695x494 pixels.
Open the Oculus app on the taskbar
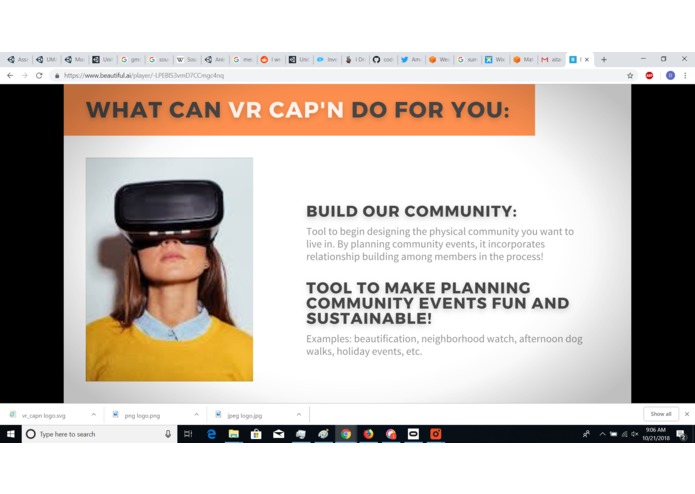click(413, 434)
